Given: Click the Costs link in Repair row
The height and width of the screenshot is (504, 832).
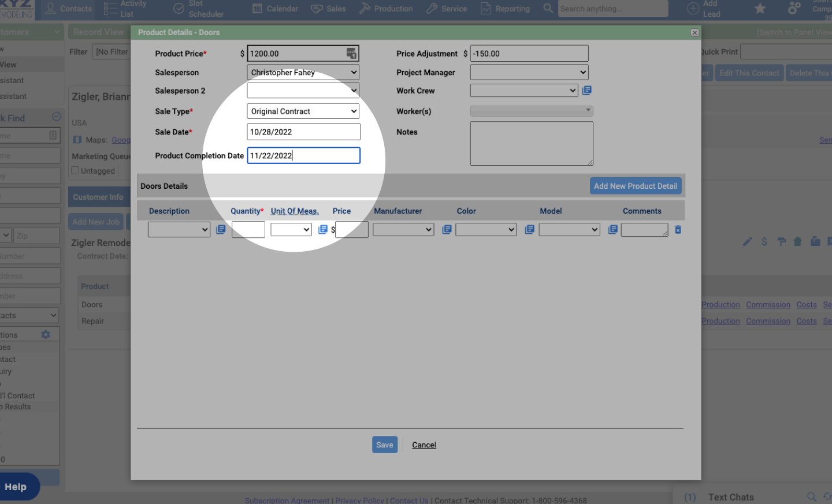Looking at the screenshot, I should pyautogui.click(x=807, y=321).
